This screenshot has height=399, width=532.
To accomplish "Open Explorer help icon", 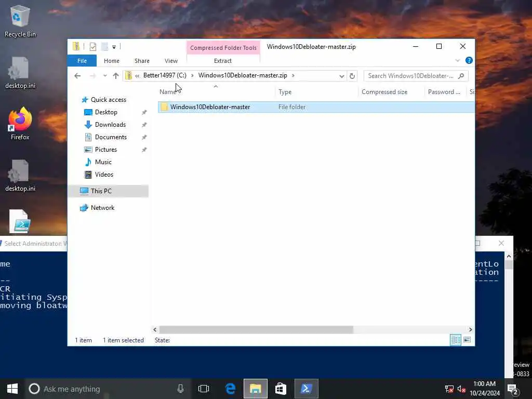I will (x=469, y=60).
